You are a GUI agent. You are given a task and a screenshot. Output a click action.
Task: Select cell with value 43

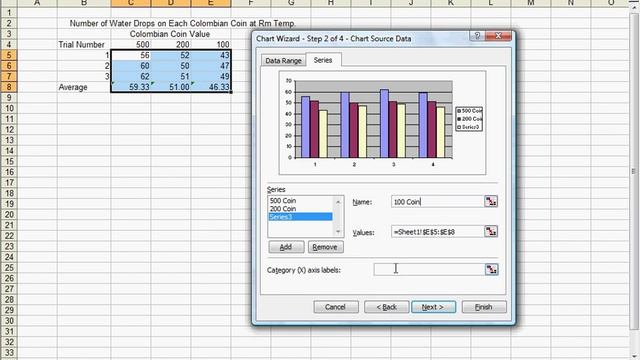(211, 55)
